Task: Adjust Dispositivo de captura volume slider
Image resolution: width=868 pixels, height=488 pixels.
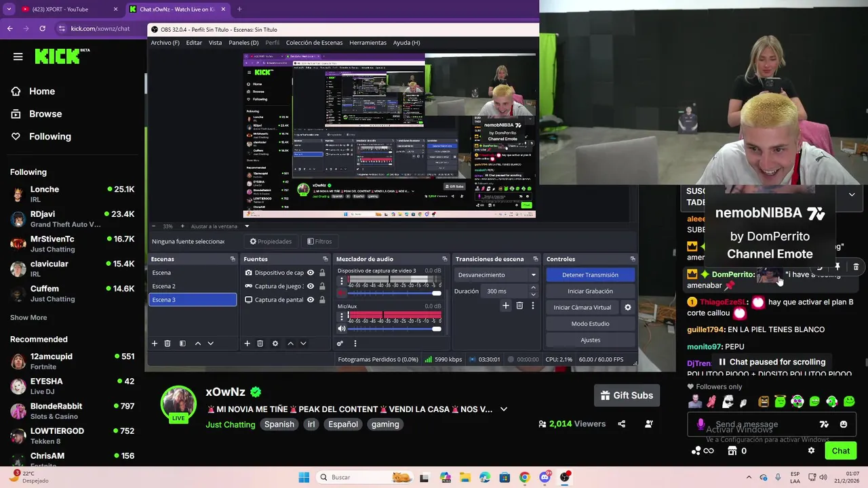Action: 394,293
